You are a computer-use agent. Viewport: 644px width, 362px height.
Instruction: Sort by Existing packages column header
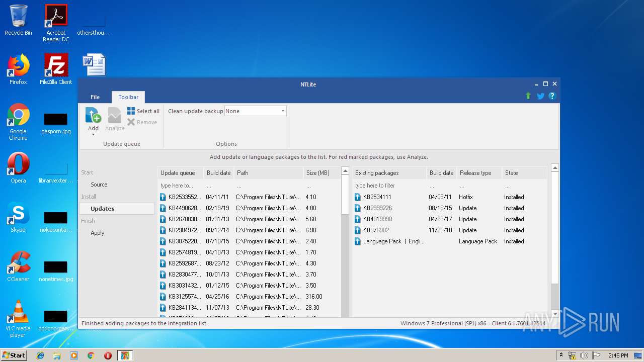(389, 172)
